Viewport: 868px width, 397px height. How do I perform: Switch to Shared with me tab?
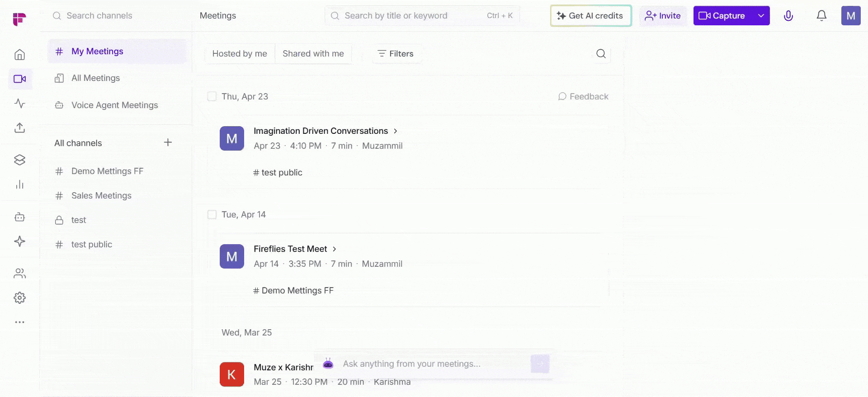[x=313, y=54]
